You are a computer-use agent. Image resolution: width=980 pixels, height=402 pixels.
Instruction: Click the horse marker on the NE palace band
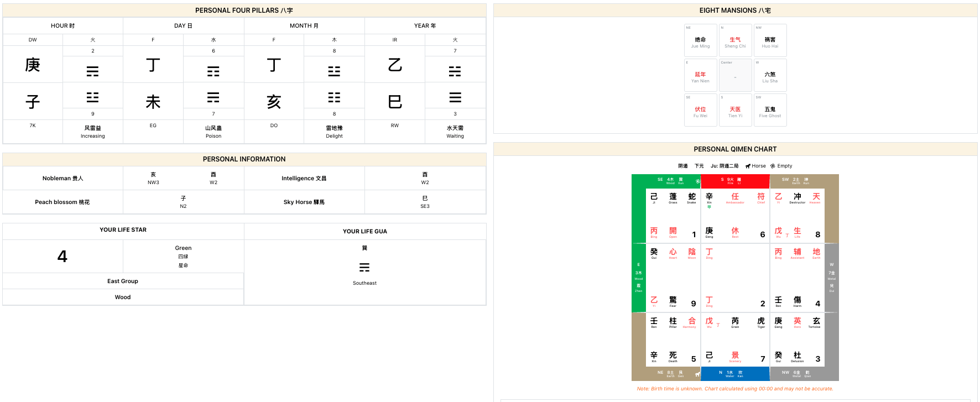tap(697, 374)
